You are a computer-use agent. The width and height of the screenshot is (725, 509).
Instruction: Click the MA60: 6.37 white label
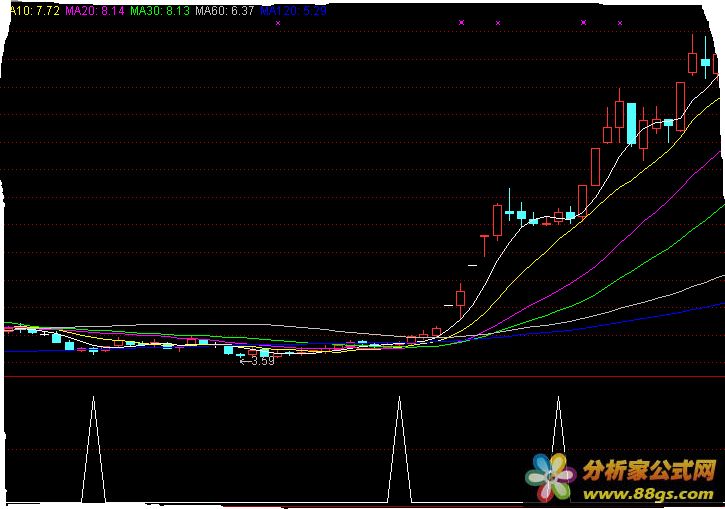(x=225, y=11)
